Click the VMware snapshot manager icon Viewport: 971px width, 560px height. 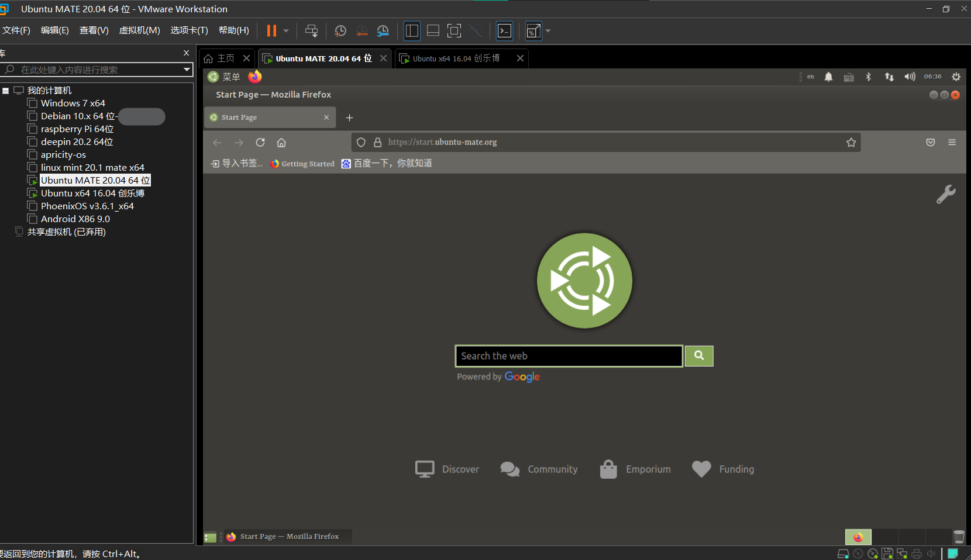click(x=383, y=31)
